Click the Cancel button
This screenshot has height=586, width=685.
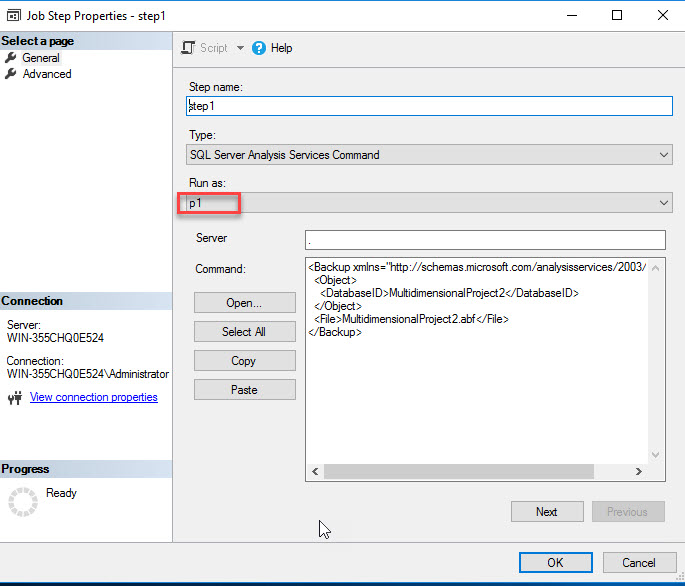[x=639, y=563]
